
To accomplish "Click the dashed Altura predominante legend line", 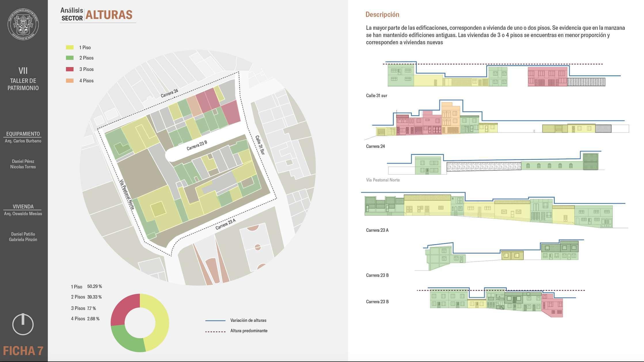I will pos(215,332).
